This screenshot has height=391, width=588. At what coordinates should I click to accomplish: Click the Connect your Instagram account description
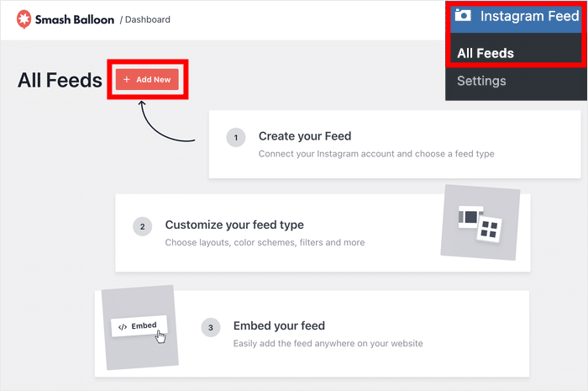pos(376,154)
